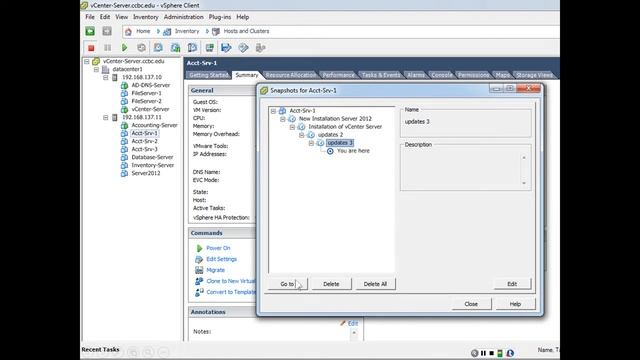
Task: Click the Suspend (pause) toolbar icon
Action: tap(107, 48)
